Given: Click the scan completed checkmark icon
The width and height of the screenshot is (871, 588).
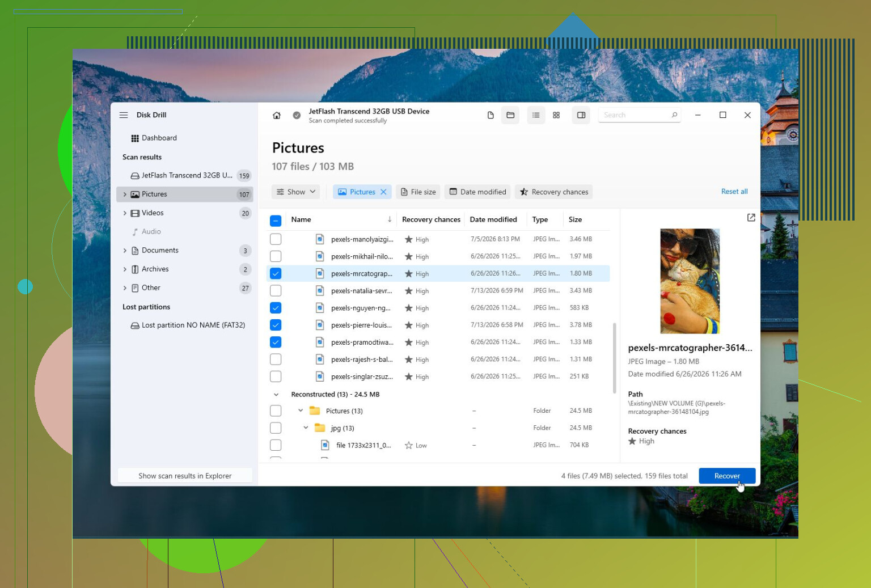Looking at the screenshot, I should click(297, 115).
